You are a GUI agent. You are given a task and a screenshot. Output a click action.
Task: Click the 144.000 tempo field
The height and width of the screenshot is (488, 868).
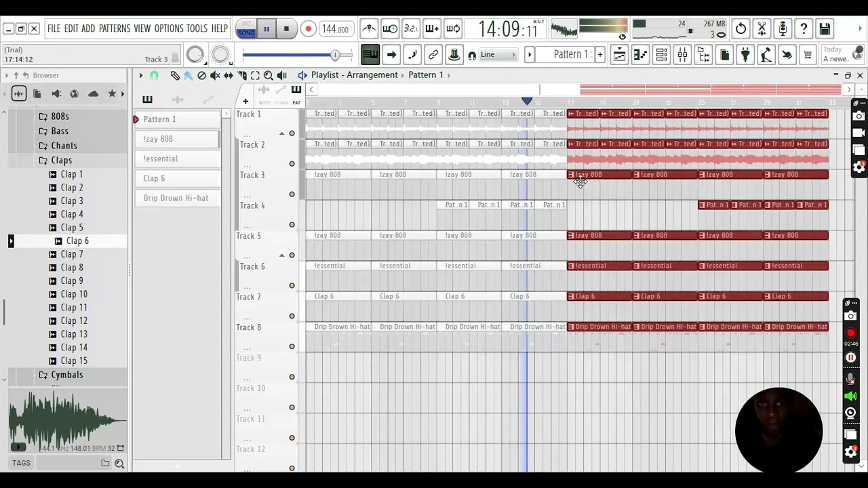336,29
